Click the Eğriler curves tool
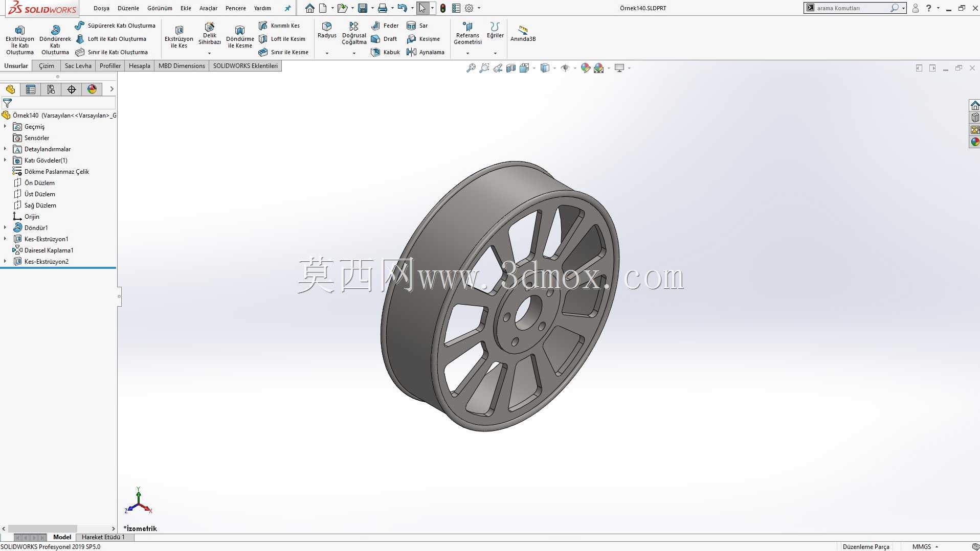Image resolution: width=980 pixels, height=551 pixels. (x=495, y=30)
